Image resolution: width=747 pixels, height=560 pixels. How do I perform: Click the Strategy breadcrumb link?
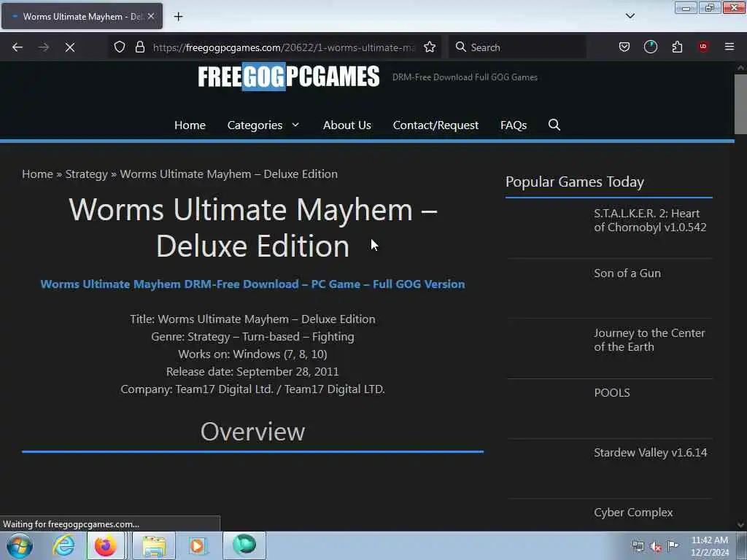[86, 174]
